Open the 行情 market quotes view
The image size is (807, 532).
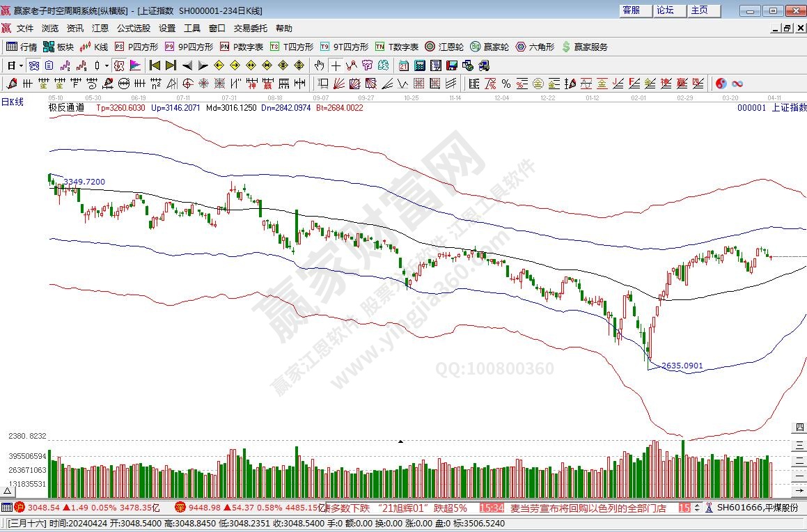point(22,47)
